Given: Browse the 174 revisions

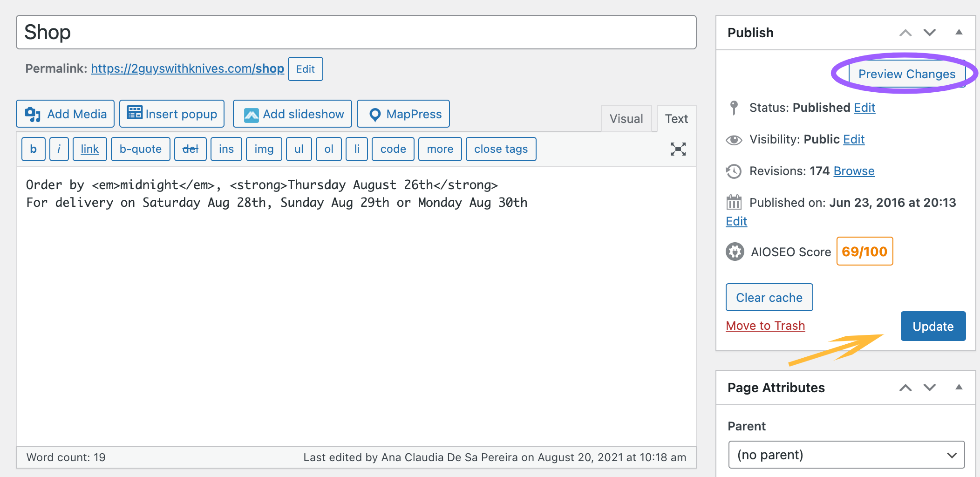Looking at the screenshot, I should [x=854, y=171].
